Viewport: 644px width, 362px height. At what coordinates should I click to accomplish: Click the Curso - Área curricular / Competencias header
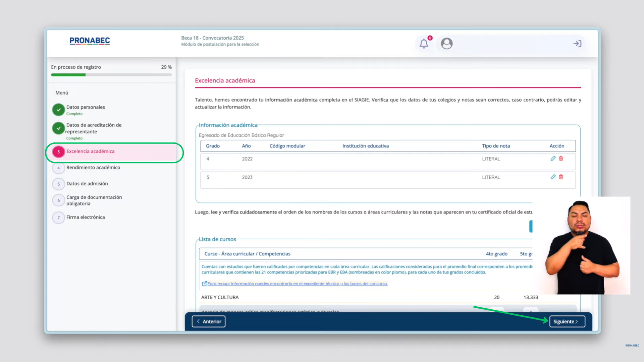pyautogui.click(x=247, y=254)
